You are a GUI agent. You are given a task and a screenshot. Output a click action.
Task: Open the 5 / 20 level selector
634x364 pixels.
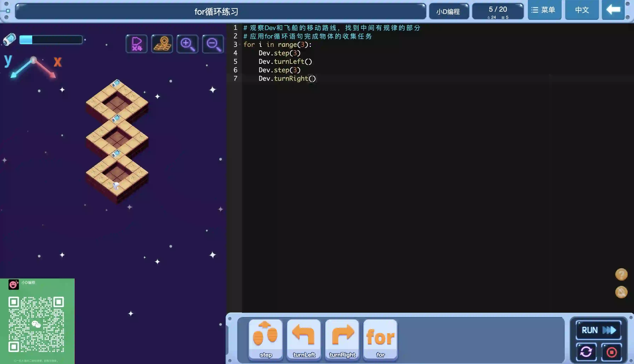click(x=498, y=11)
